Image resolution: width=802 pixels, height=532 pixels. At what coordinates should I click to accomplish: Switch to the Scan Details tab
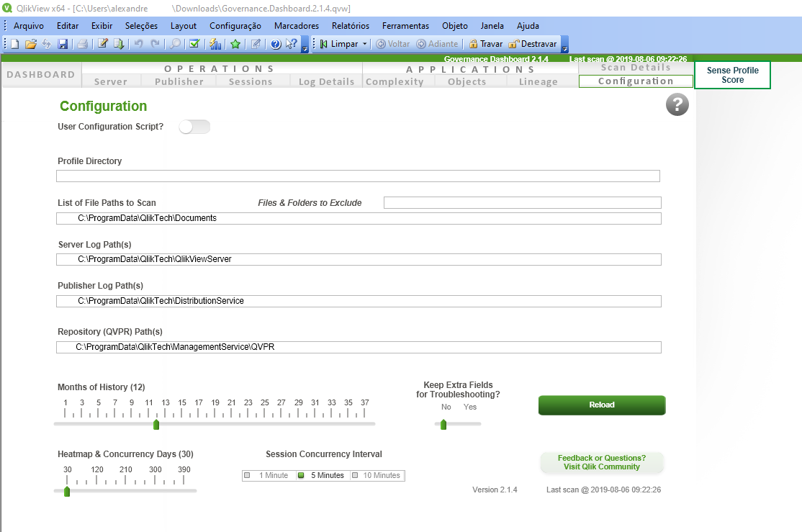point(636,68)
